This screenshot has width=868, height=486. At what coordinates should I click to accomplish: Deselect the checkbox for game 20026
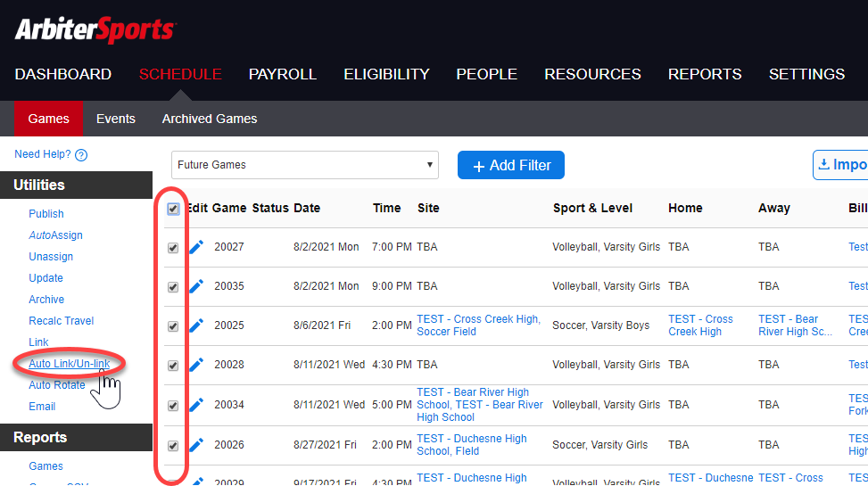(173, 446)
